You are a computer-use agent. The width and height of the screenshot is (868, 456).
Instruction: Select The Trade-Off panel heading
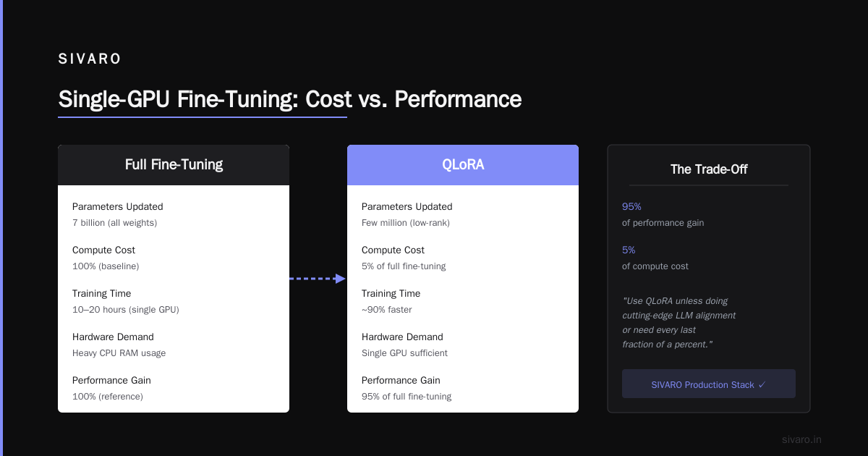pyautogui.click(x=709, y=169)
